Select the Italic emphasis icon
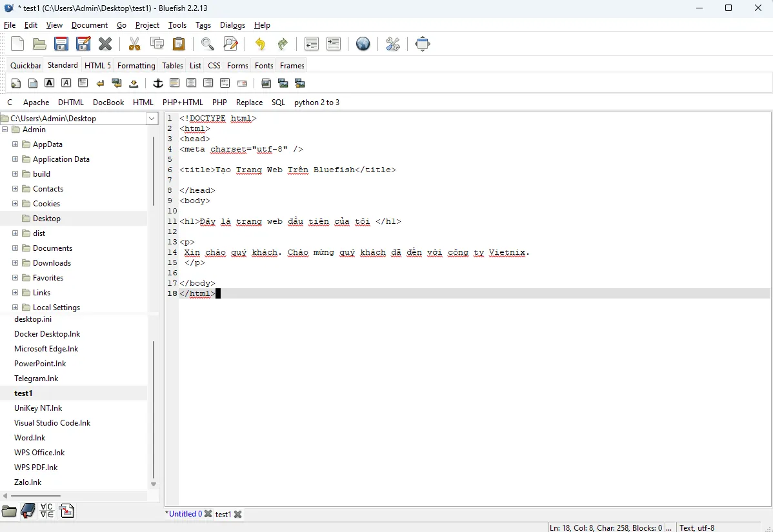The width and height of the screenshot is (773, 532). (x=66, y=83)
